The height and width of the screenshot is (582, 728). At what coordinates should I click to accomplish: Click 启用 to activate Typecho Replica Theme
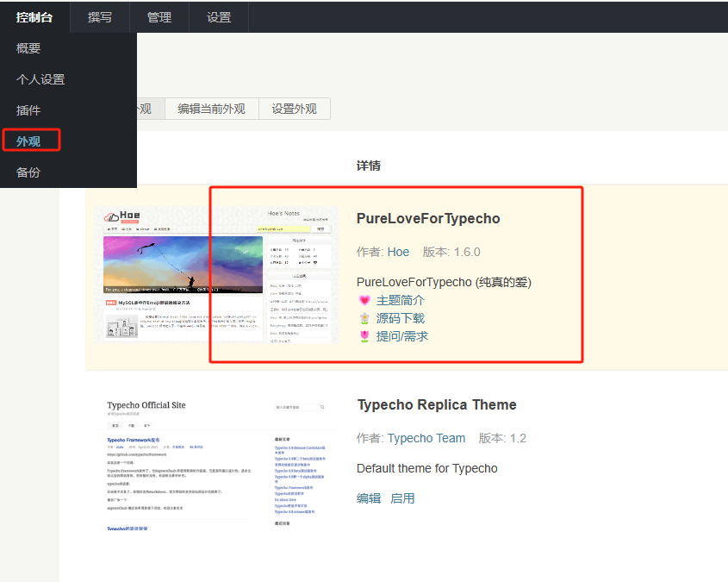(402, 498)
